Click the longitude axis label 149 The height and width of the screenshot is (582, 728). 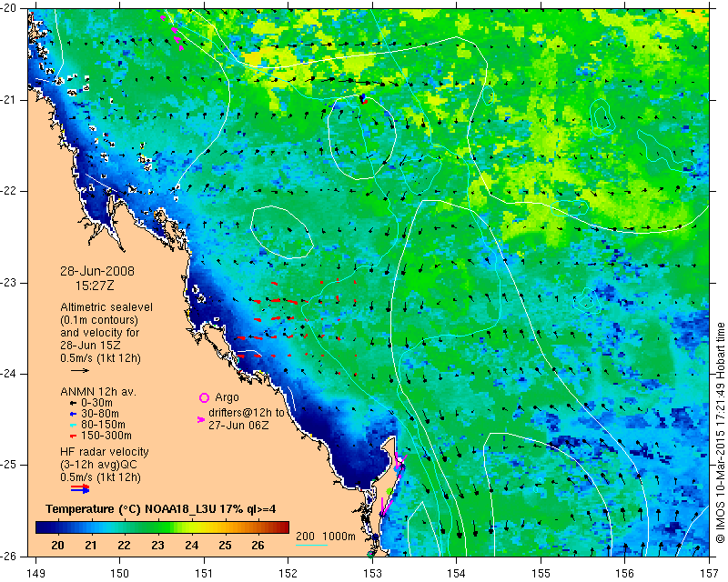pos(35,573)
